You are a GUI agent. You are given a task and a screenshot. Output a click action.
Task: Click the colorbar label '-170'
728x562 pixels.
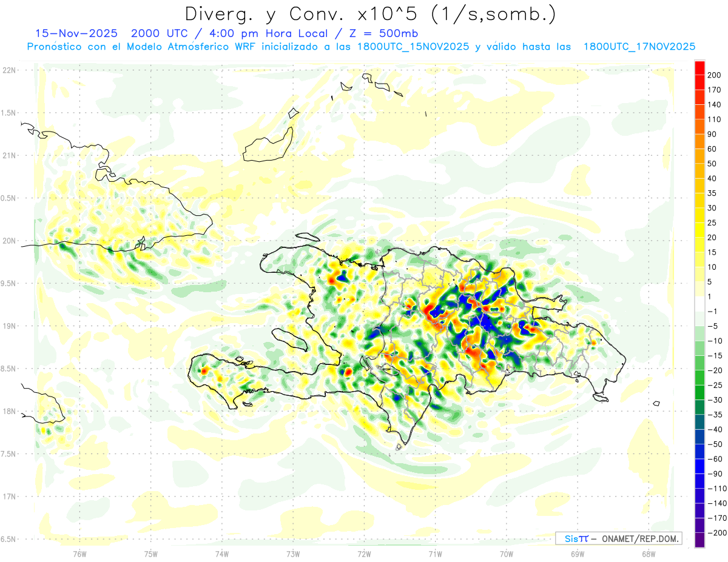click(718, 518)
